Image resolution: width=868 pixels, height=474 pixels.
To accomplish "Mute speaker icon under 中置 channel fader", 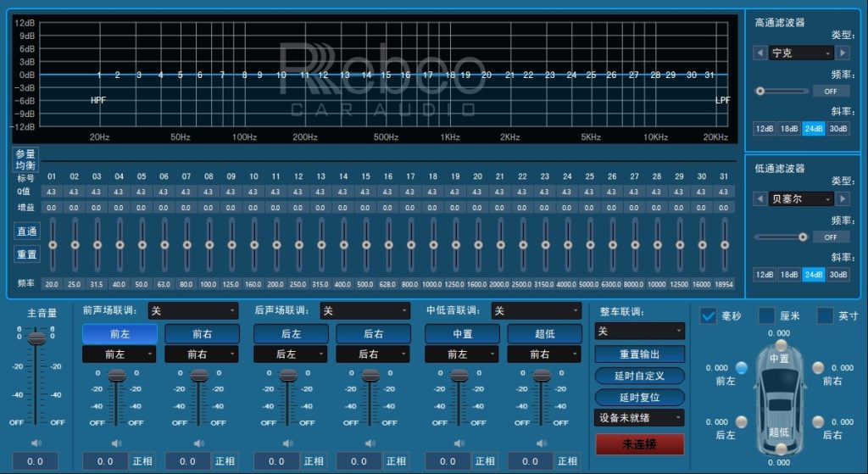I will tap(459, 443).
